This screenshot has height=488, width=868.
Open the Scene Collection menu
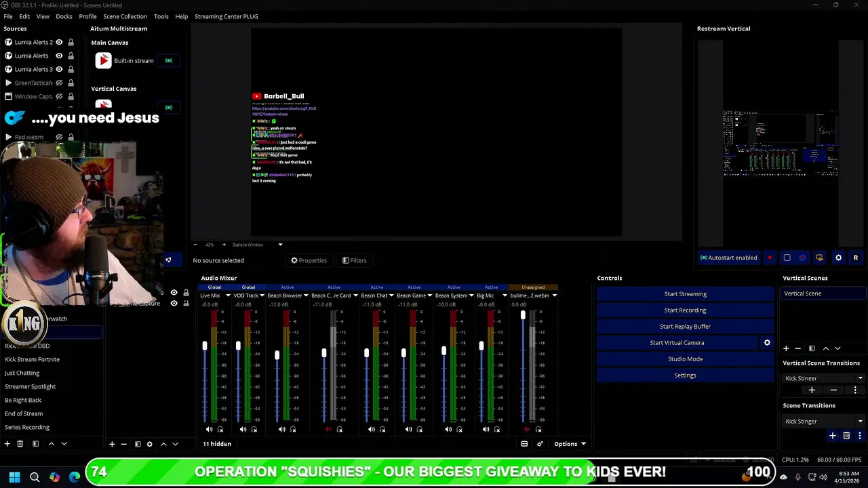[125, 16]
